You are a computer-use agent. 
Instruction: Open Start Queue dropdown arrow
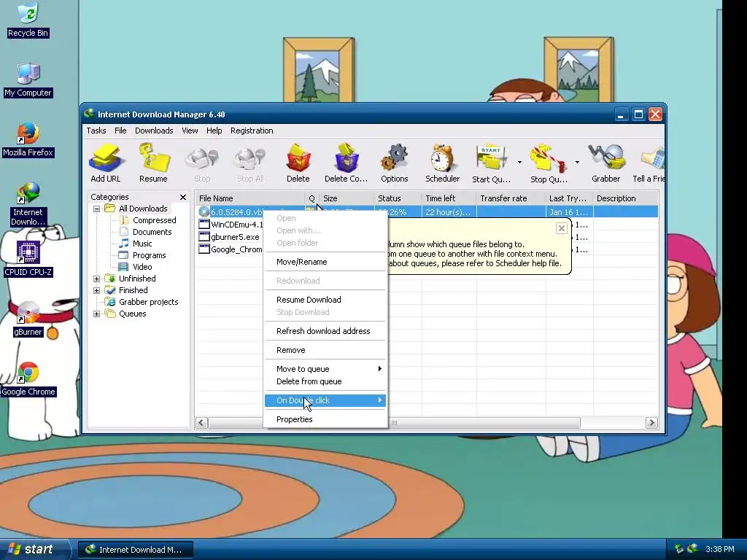(x=519, y=163)
